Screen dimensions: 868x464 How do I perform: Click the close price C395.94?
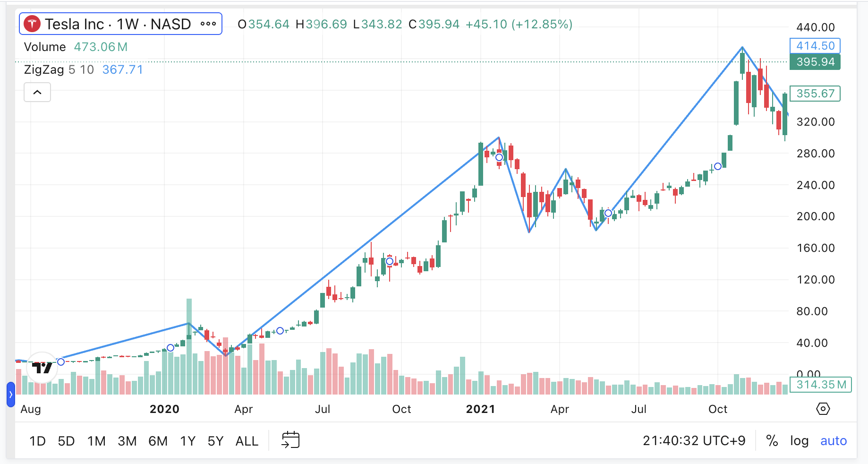tap(434, 24)
